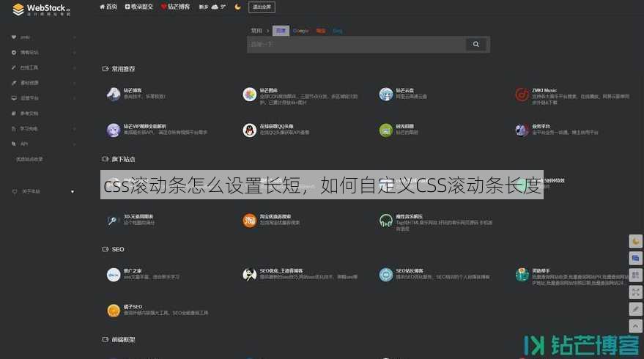Expand the API sidebar section
The width and height of the screenshot is (644, 359).
click(74, 144)
